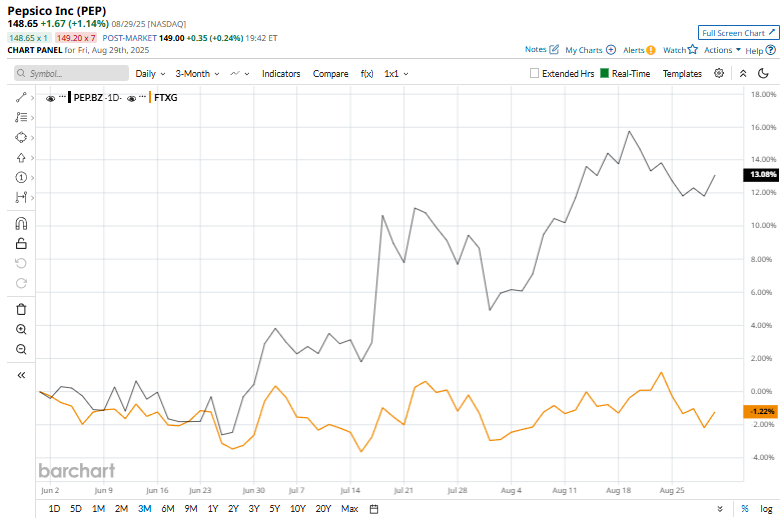The height and width of the screenshot is (530, 783).
Task: Open the Indicators menu
Action: click(x=281, y=73)
